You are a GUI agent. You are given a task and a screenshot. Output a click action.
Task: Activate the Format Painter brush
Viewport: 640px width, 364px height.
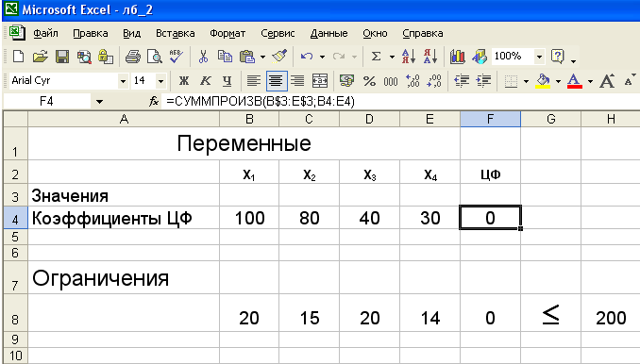click(x=279, y=57)
